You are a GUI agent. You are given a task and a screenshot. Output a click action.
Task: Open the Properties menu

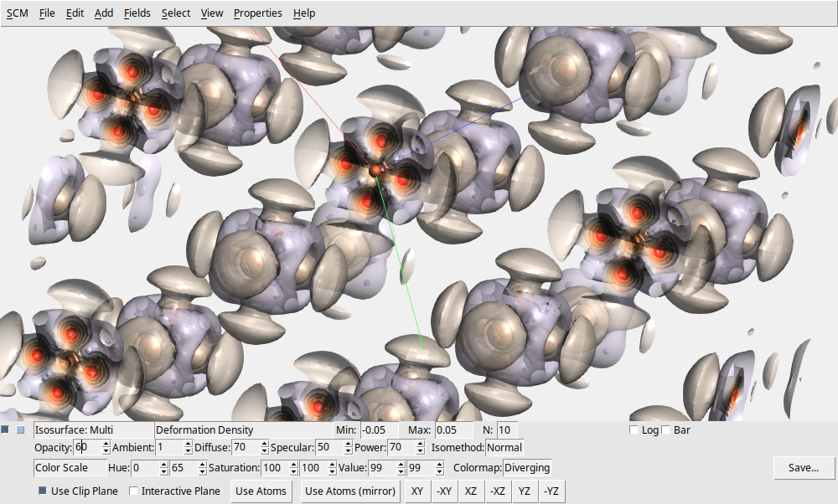[257, 13]
